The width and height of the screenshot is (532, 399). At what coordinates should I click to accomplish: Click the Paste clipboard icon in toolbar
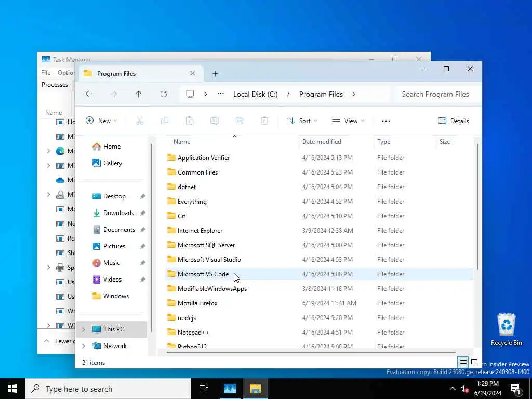190,121
